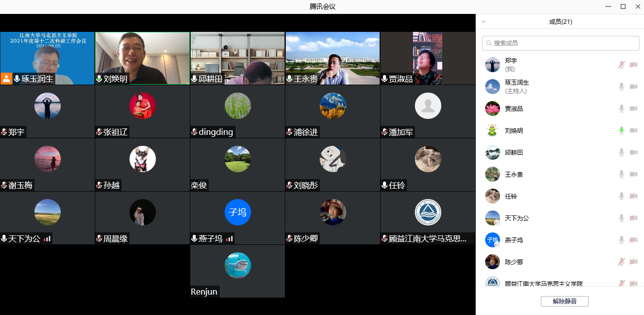This screenshot has width=644, height=315.
Task: Click 琢玉润生's camera icon in member list
Action: pyautogui.click(x=633, y=87)
